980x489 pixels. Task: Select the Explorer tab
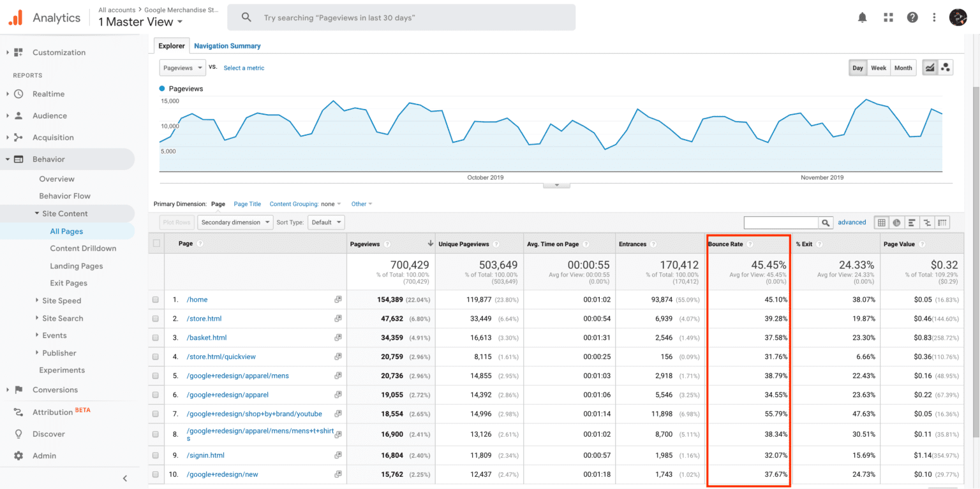click(x=172, y=46)
